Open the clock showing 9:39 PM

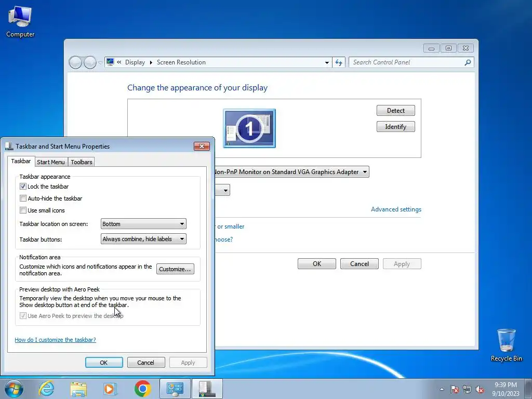pos(506,385)
